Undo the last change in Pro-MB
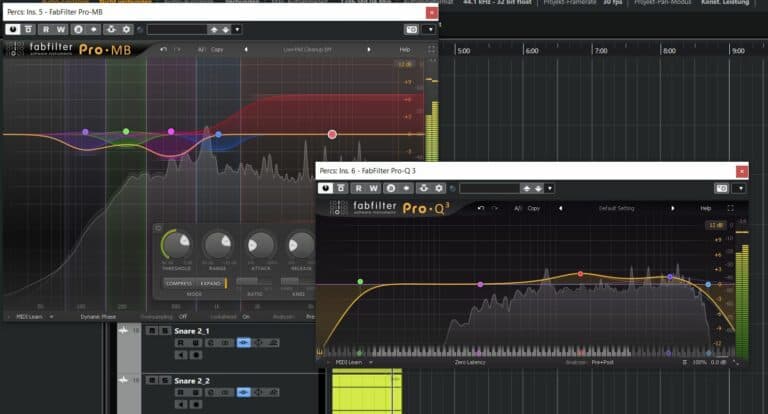 click(x=164, y=49)
